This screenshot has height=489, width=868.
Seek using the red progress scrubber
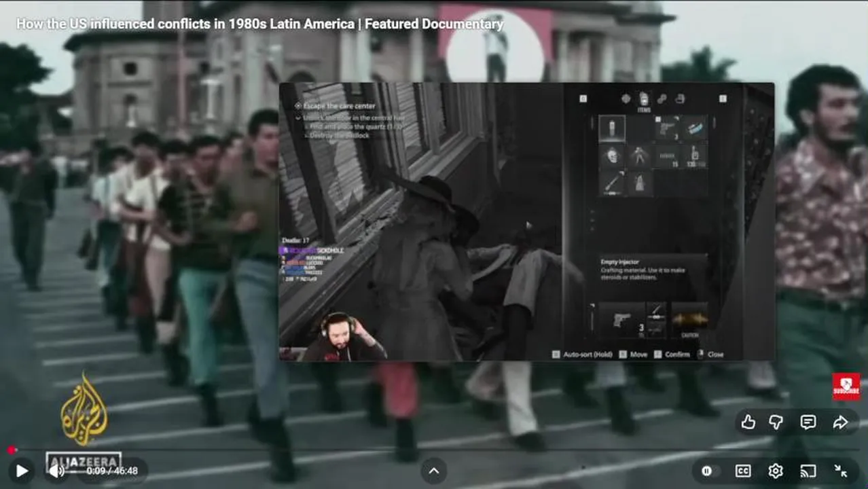point(12,450)
